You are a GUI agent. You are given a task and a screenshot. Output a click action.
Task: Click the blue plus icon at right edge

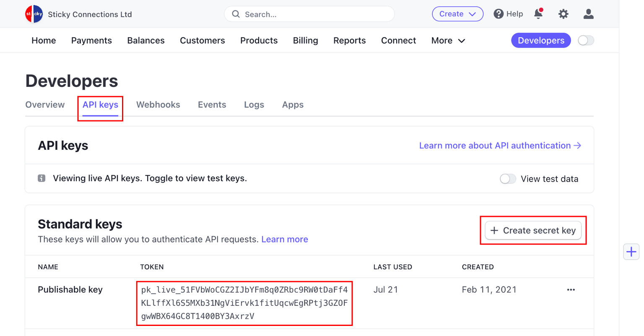coord(631,252)
